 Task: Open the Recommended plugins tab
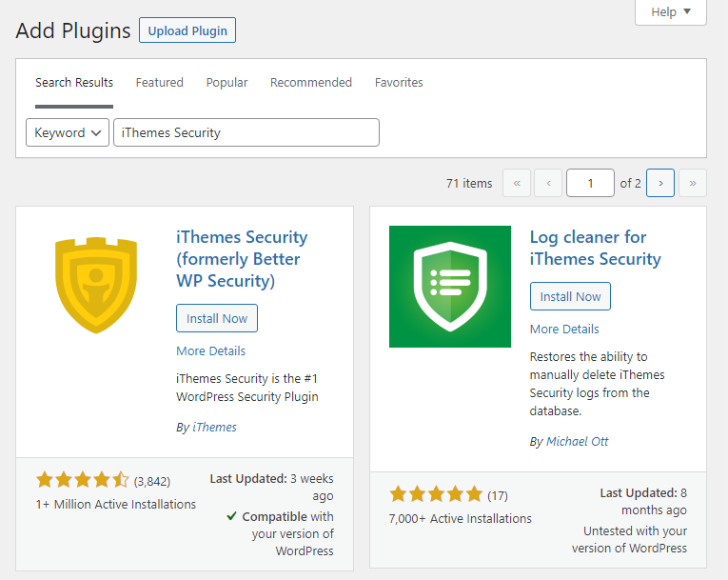311,83
